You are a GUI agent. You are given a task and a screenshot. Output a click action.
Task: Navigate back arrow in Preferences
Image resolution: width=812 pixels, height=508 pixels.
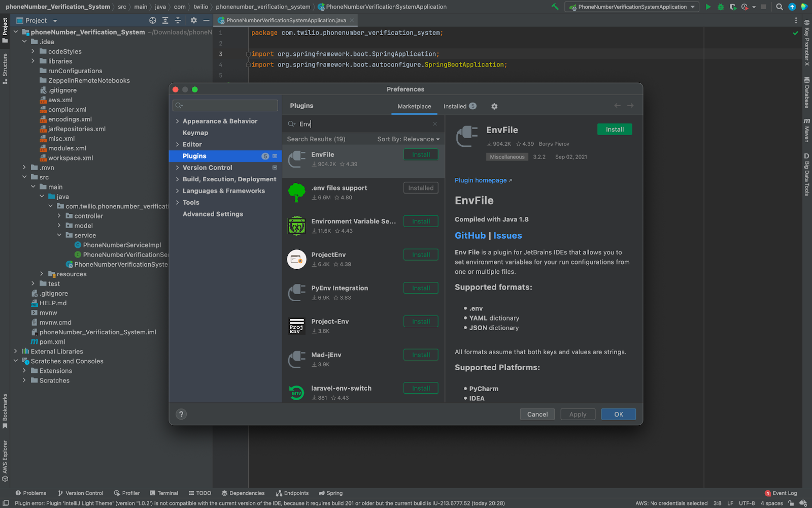[x=617, y=106]
